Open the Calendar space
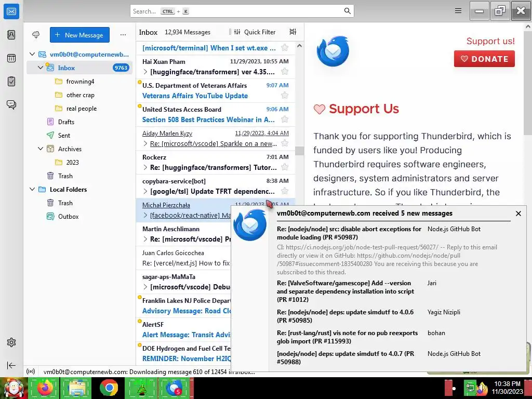The height and width of the screenshot is (399, 532). pyautogui.click(x=11, y=58)
